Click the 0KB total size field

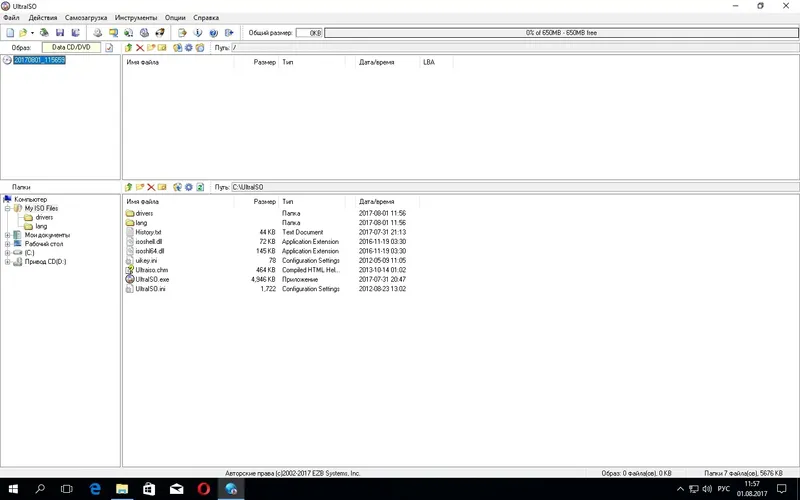pos(309,33)
